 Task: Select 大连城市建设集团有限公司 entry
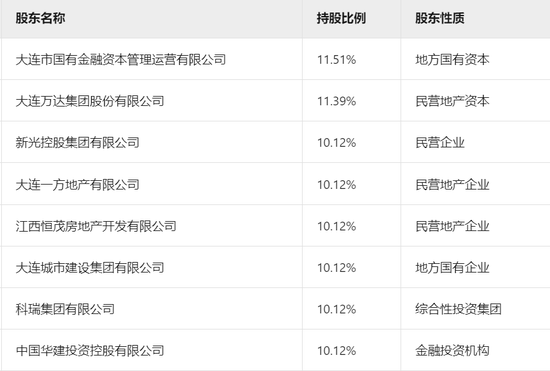click(90, 268)
